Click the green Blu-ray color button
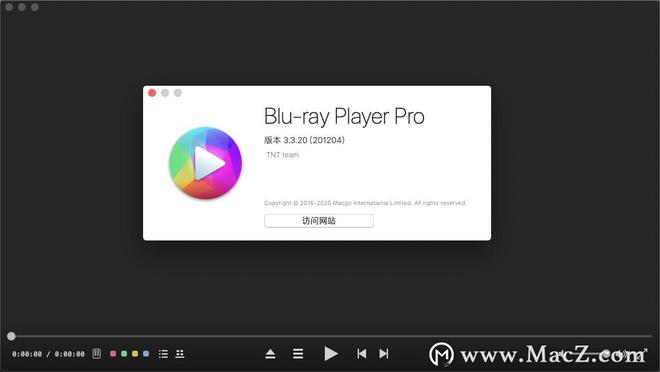Screen dimensions: 660x372 (x=124, y=354)
